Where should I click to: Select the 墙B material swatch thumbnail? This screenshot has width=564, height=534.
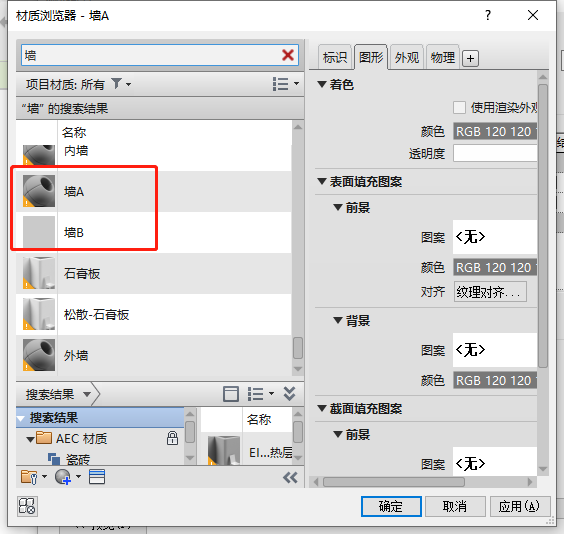pos(39,232)
